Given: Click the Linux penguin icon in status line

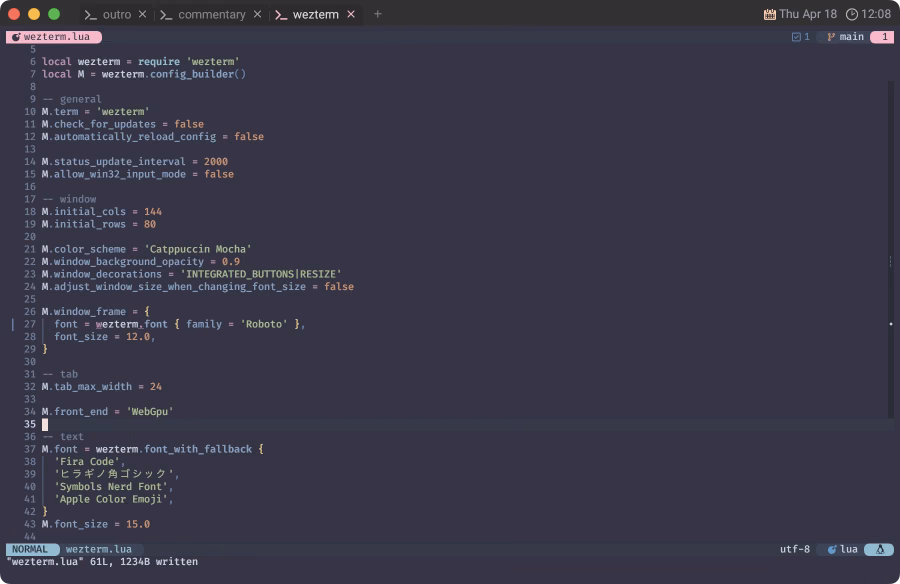Looking at the screenshot, I should pyautogui.click(x=880, y=550).
